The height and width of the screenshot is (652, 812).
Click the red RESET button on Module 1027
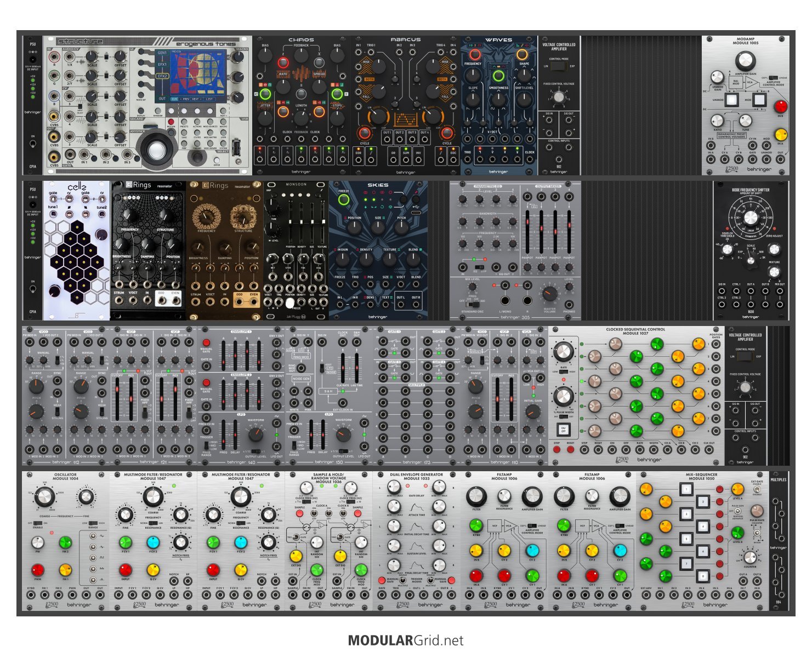point(570,450)
